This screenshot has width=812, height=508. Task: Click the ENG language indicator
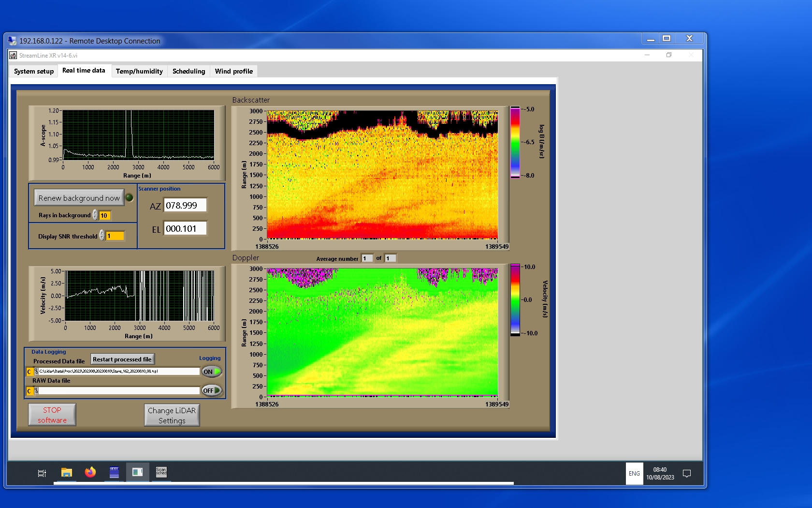[634, 474]
